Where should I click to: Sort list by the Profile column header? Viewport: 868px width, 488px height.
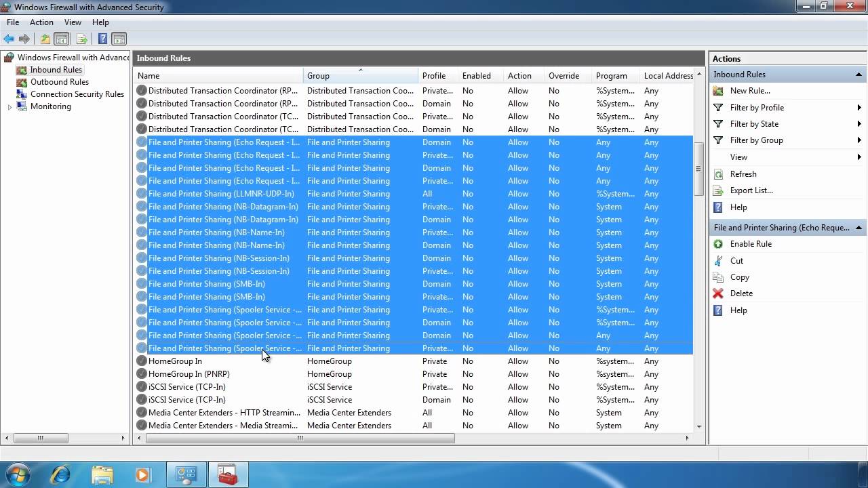(x=438, y=76)
